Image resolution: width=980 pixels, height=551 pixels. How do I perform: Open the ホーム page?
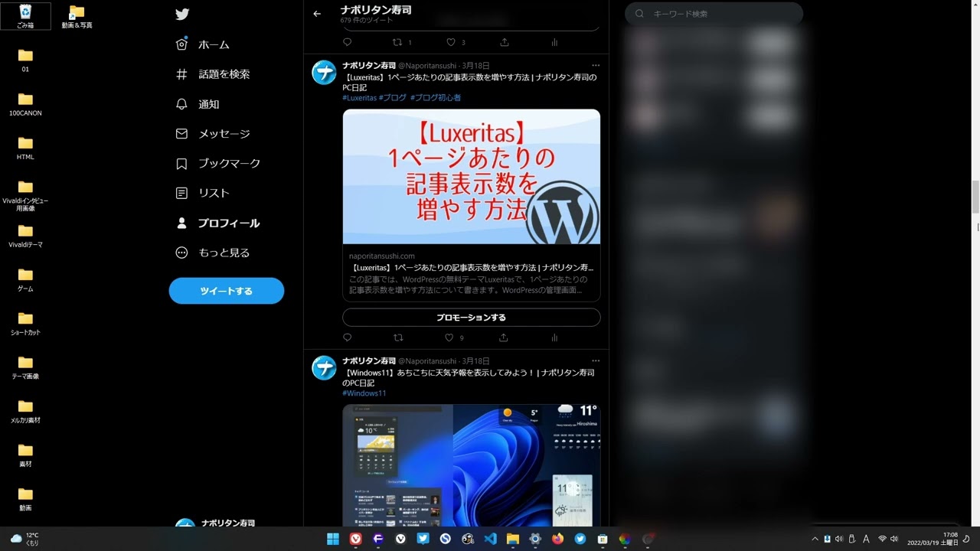click(x=203, y=44)
